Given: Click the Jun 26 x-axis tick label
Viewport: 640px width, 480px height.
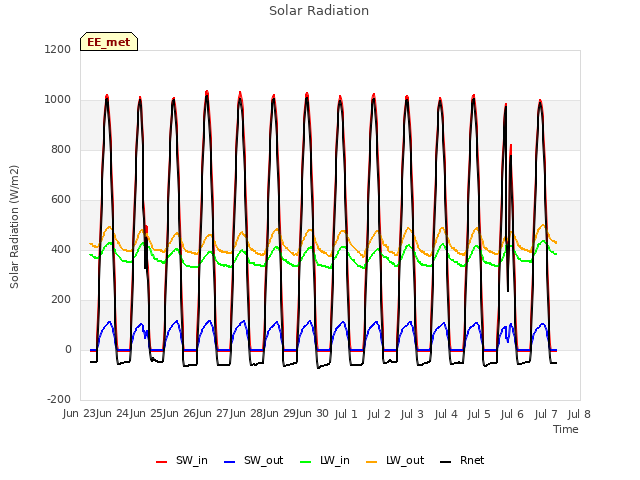Looking at the screenshot, I should [180, 413].
